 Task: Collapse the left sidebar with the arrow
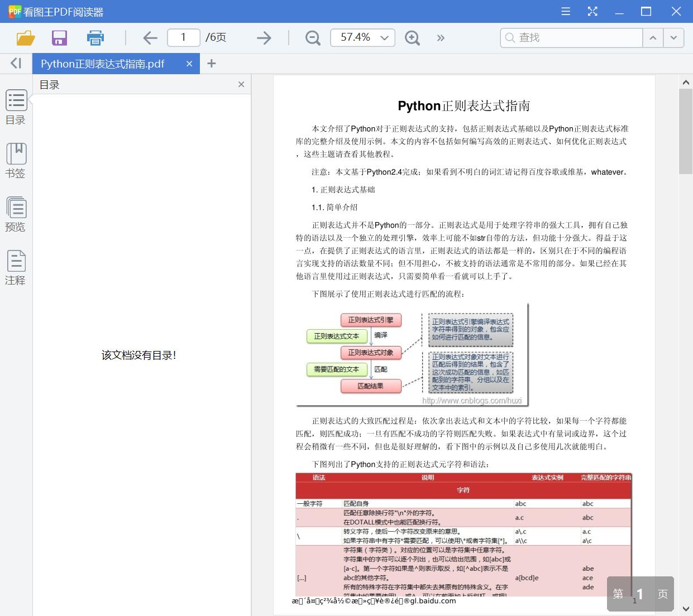coord(16,63)
